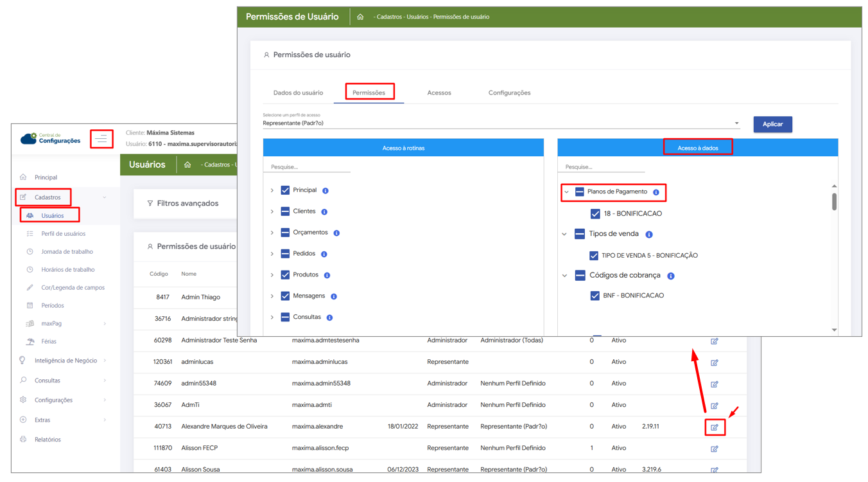Image resolution: width=868 pixels, height=482 pixels.
Task: Toggle the BNF - BONIFICACAO checkbox
Action: pyautogui.click(x=595, y=296)
